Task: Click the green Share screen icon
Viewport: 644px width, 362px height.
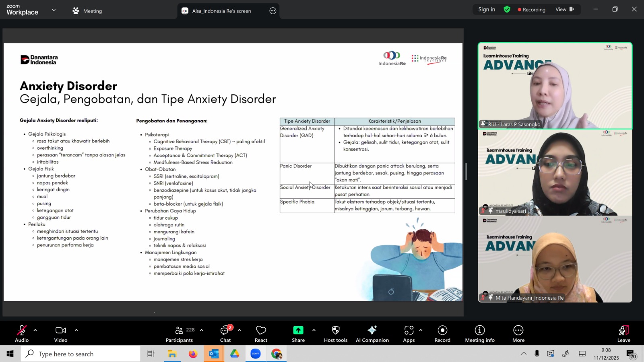Action: (298, 331)
